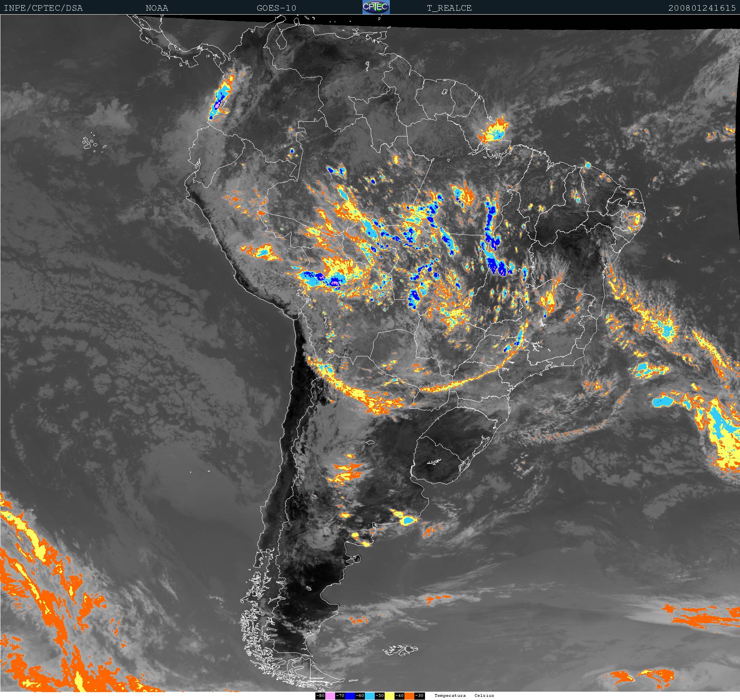Click the INPE/CPTEC/DSA header text
Viewport: 740px width, 700px height.
click(43, 8)
